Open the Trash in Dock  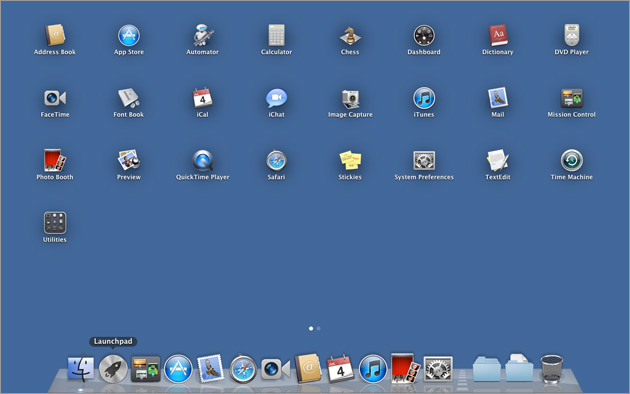552,368
